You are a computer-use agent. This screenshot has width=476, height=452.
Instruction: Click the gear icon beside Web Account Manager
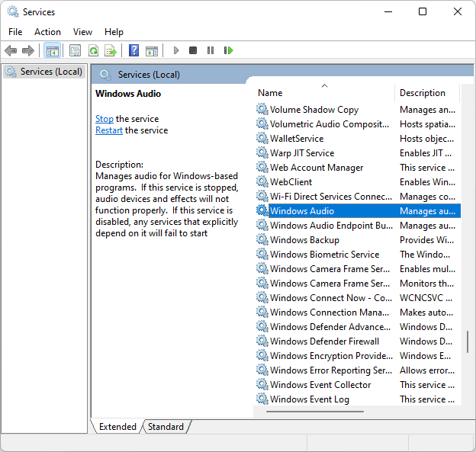262,167
